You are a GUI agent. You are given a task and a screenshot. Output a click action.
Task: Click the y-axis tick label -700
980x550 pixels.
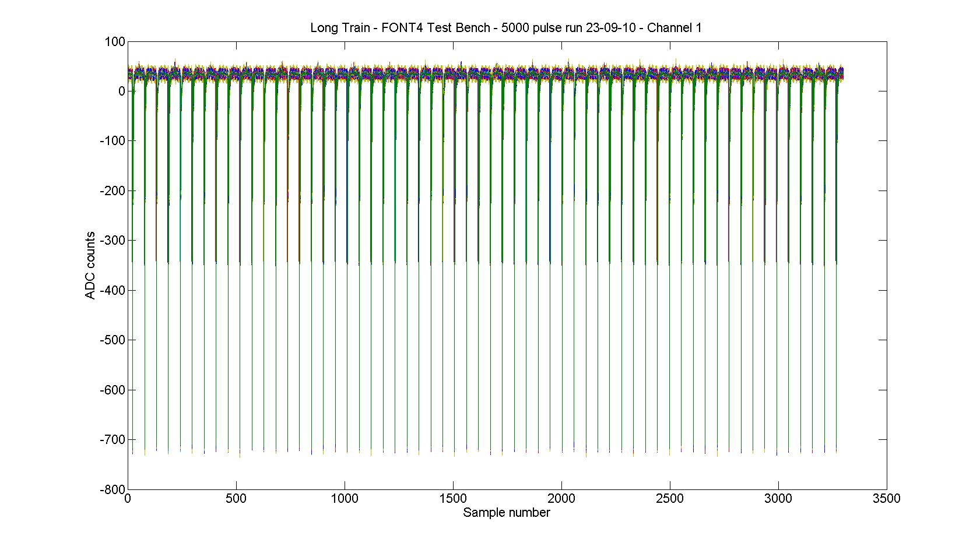point(113,440)
